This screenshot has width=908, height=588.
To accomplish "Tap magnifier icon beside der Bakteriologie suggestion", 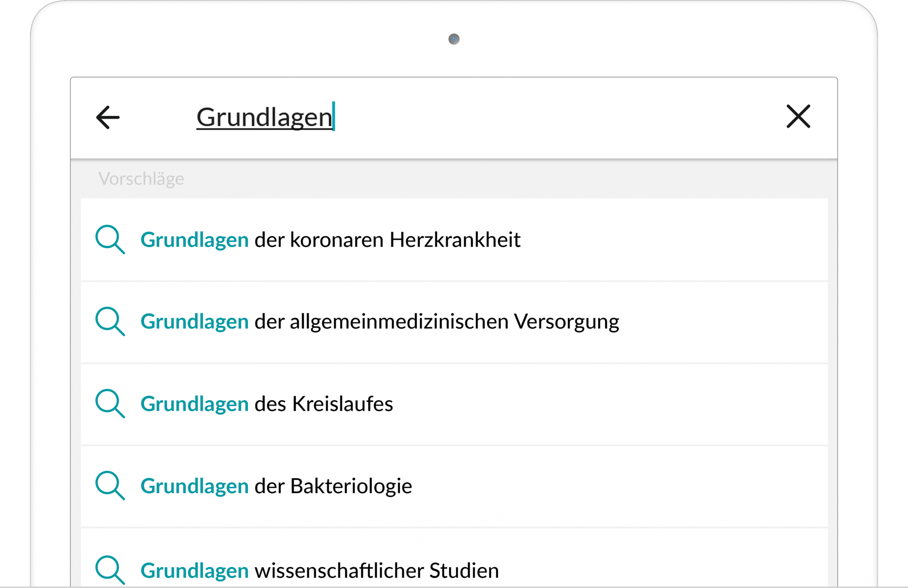I will point(110,485).
